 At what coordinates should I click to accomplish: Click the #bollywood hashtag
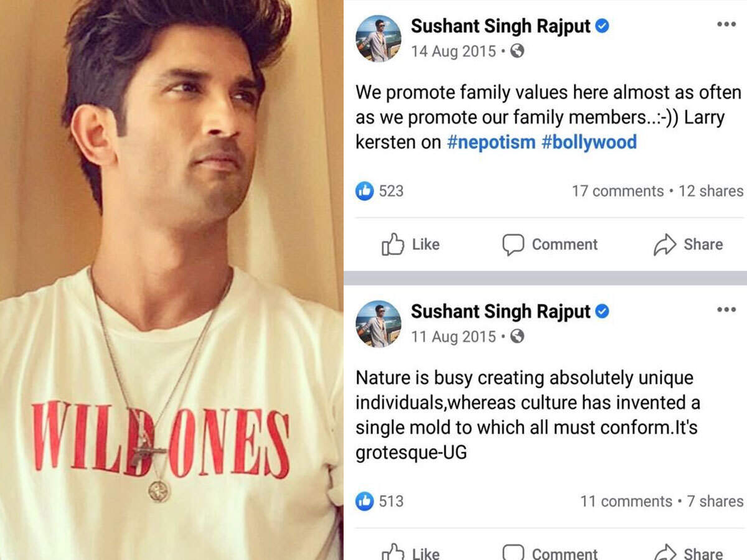(589, 142)
